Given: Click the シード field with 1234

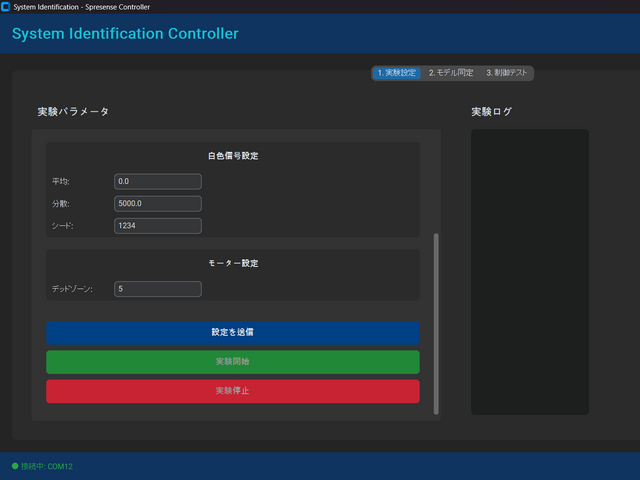Looking at the screenshot, I should pos(158,226).
